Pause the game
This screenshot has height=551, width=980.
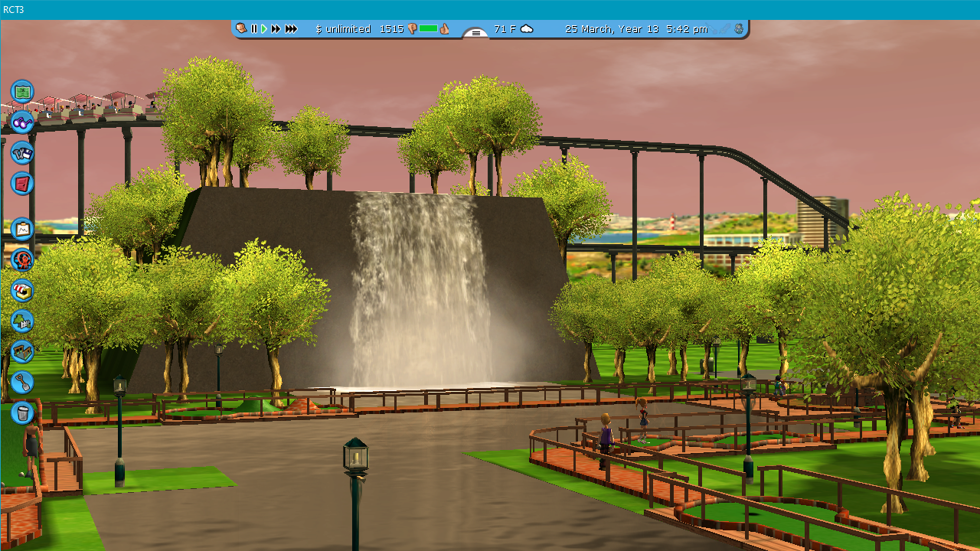click(254, 29)
